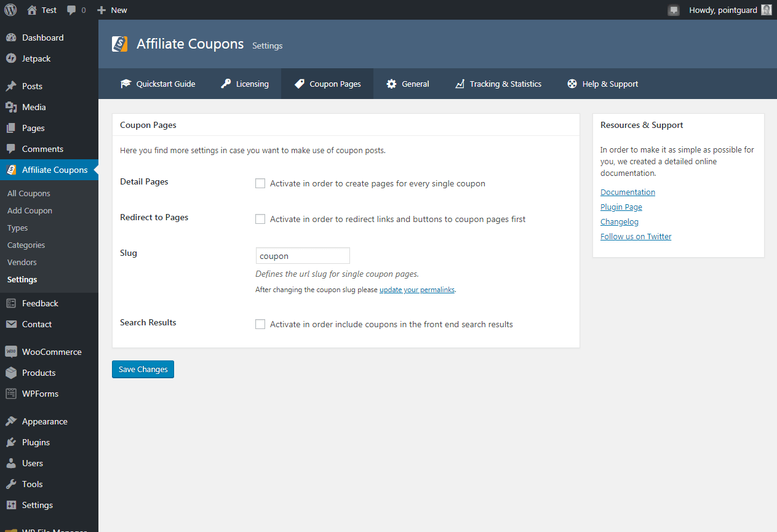Open the Plugin Page link

[621, 207]
